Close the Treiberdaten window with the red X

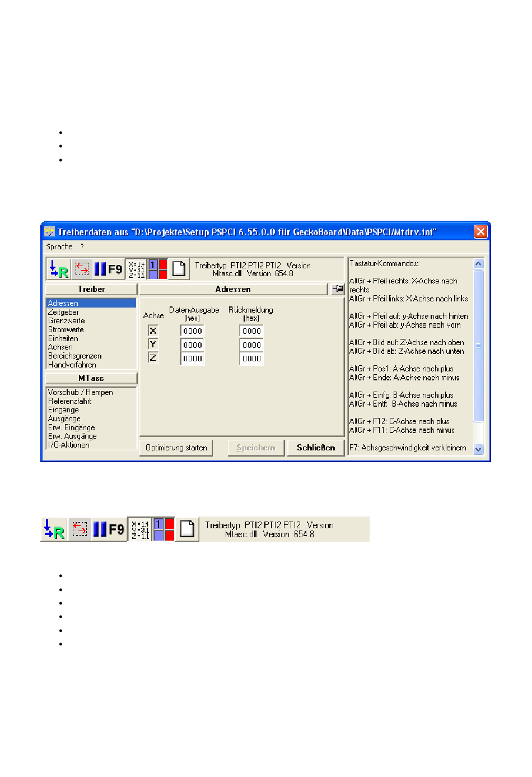(x=480, y=231)
